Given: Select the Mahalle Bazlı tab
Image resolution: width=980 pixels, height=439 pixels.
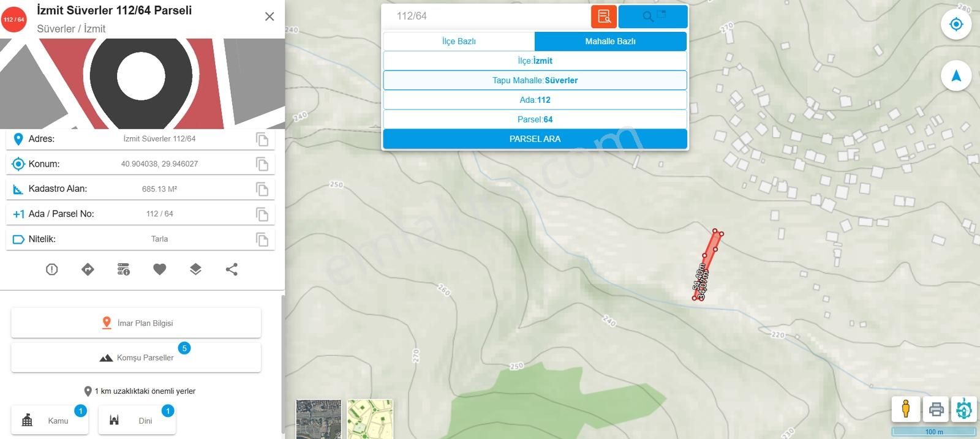Looking at the screenshot, I should [x=610, y=41].
